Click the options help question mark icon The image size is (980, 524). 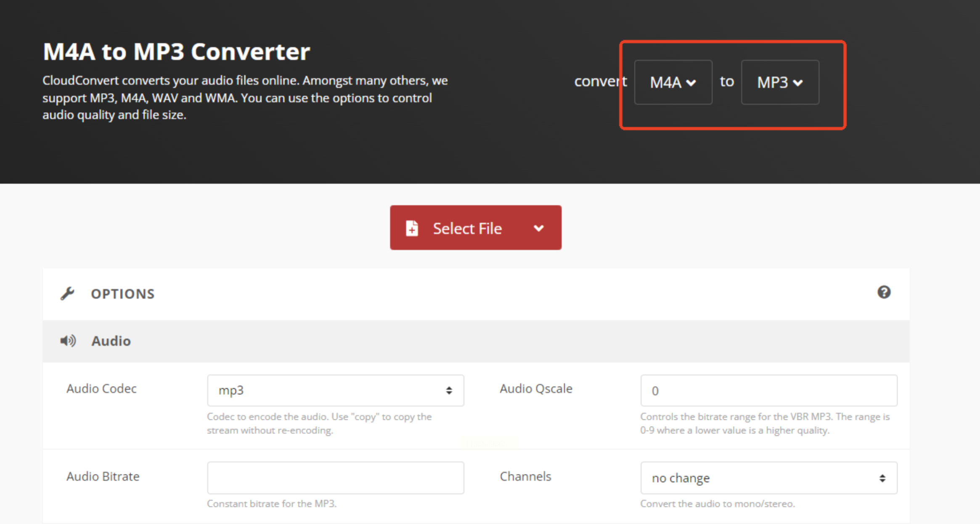click(884, 292)
